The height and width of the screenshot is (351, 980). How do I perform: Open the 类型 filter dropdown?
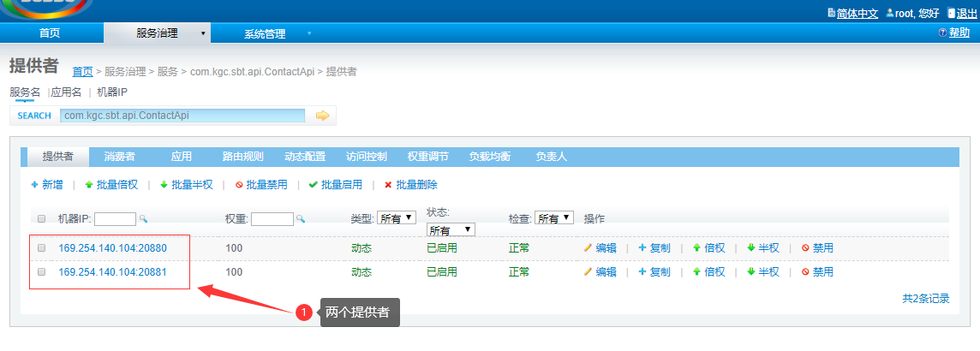point(397,218)
